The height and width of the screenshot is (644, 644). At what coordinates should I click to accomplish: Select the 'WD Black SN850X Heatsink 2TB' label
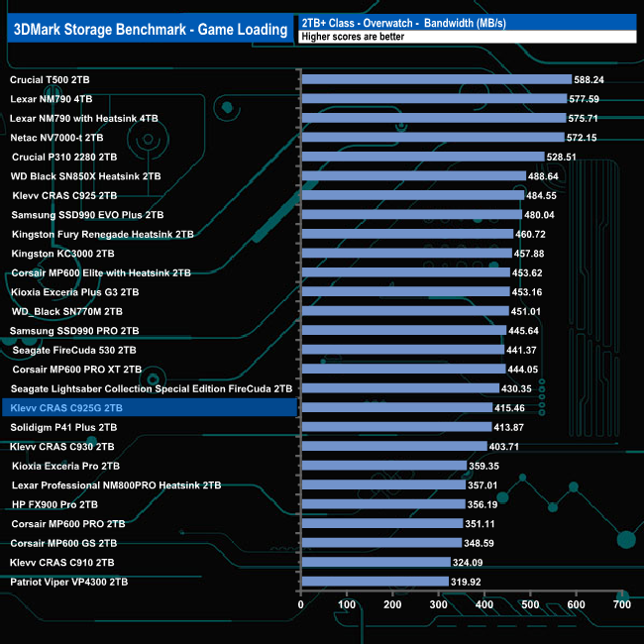click(x=85, y=176)
